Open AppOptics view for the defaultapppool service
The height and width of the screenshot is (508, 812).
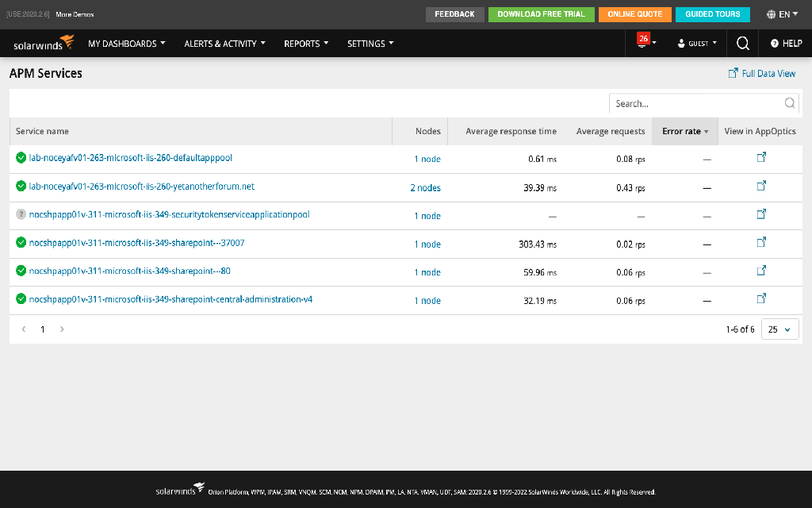pyautogui.click(x=760, y=158)
